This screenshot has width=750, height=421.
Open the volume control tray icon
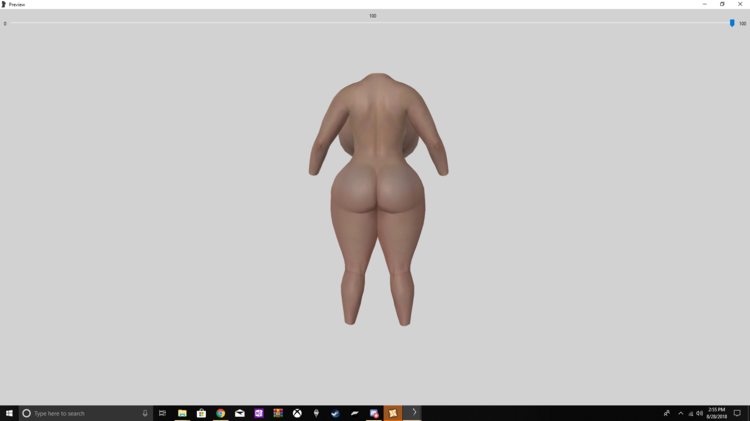(699, 413)
